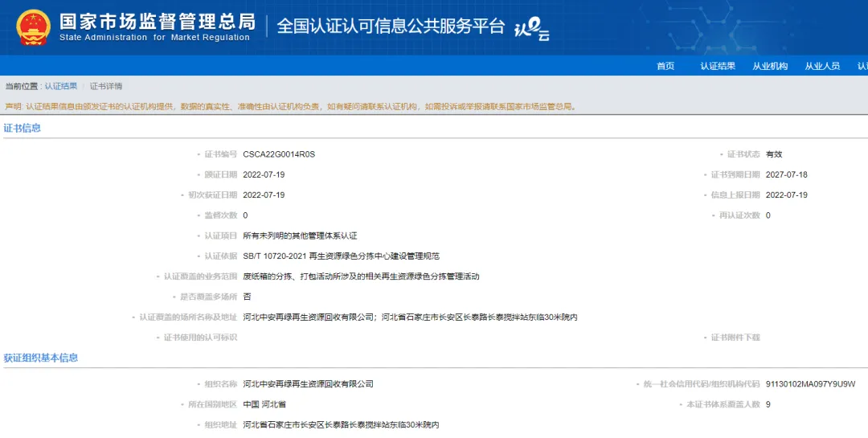Click 信息上报日期 value 2022-07-19
This screenshot has width=868, height=438.
coord(787,195)
